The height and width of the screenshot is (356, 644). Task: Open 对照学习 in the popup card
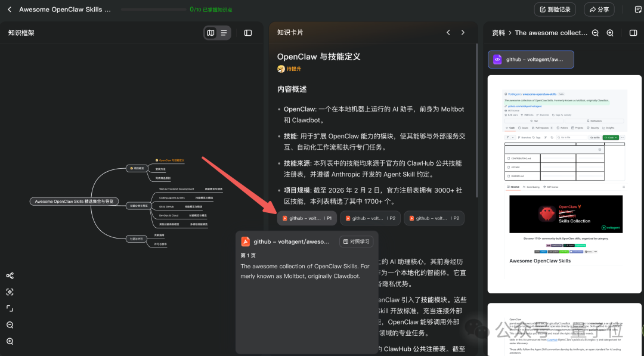coord(356,241)
